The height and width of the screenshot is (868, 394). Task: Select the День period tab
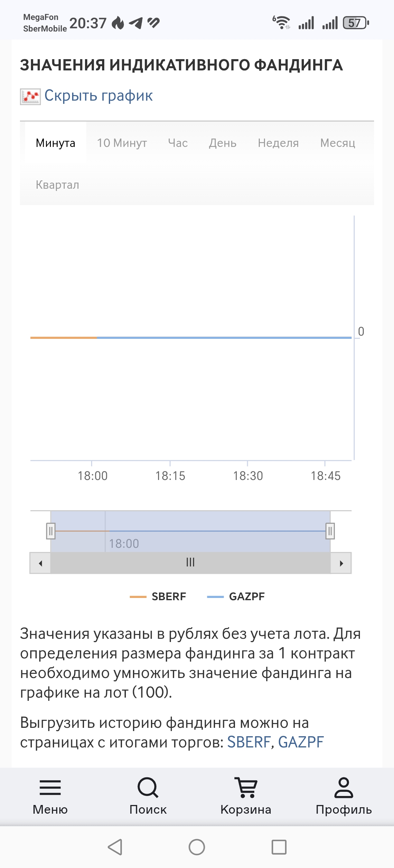222,143
